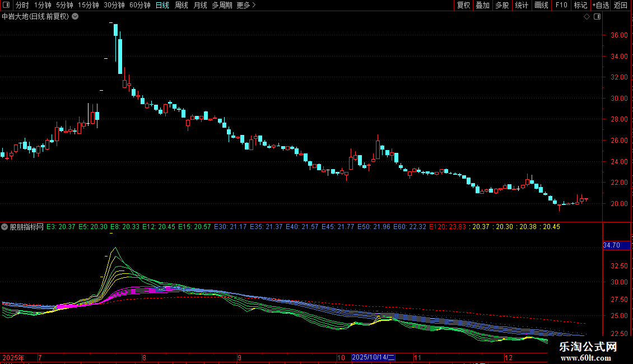633x364 pixels.
Task: Click the E50: 21.96 indicator value
Action: [x=374, y=227]
